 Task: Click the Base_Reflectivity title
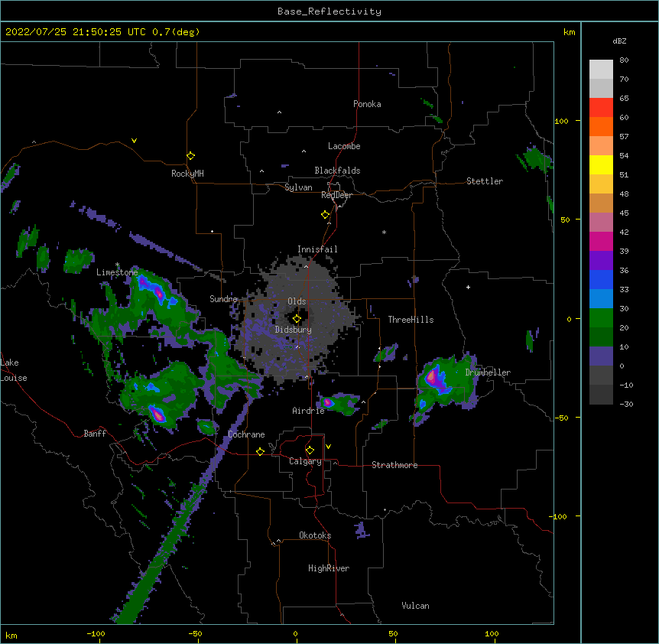click(329, 11)
